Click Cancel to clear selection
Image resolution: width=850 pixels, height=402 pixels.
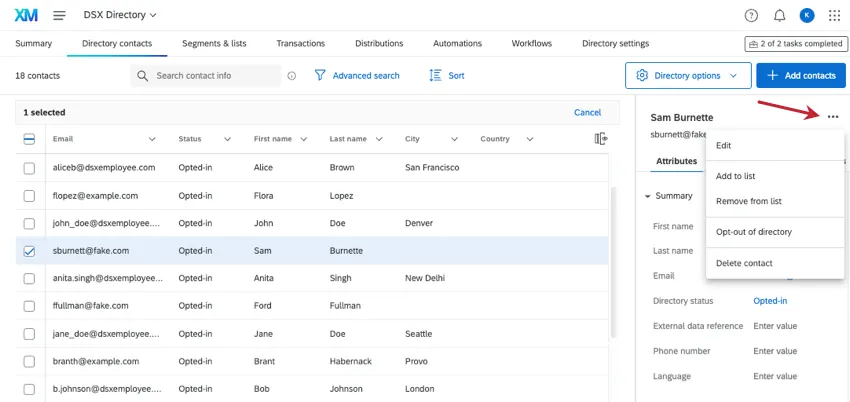(587, 113)
